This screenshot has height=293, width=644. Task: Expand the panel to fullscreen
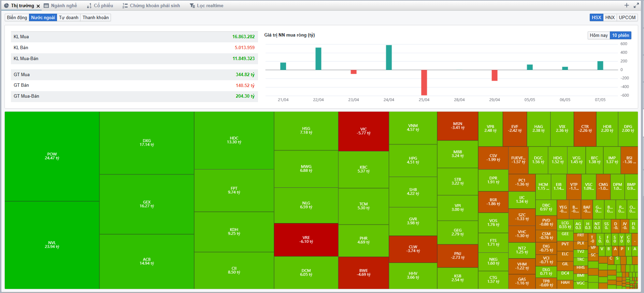[x=636, y=5]
